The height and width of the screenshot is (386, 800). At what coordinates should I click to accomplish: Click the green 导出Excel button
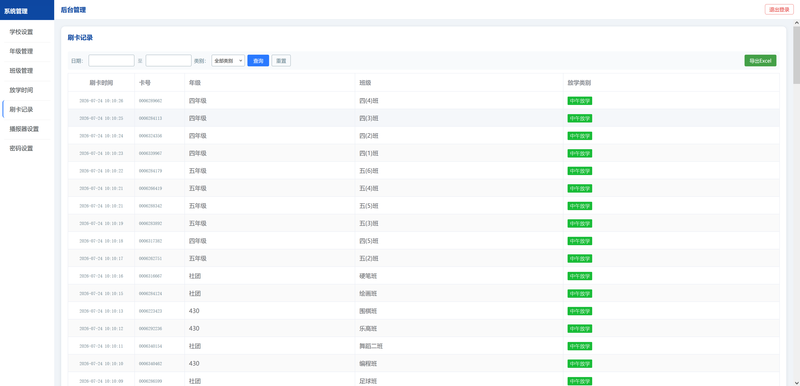click(760, 61)
